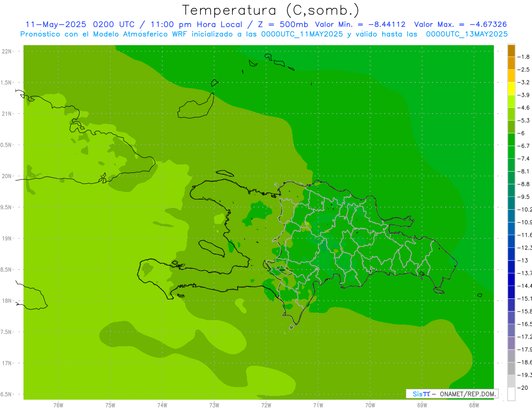532x411 pixels.
Task: Click the legend value -1.8
Action: click(x=524, y=57)
